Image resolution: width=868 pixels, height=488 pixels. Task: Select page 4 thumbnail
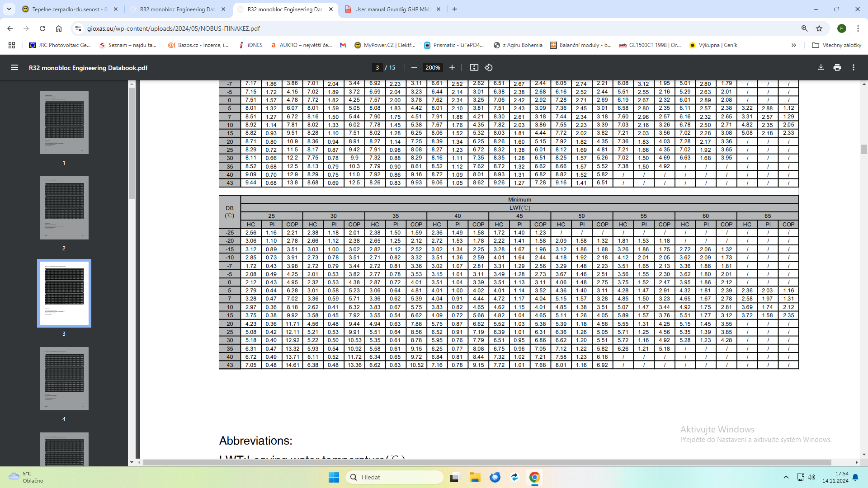[64, 379]
